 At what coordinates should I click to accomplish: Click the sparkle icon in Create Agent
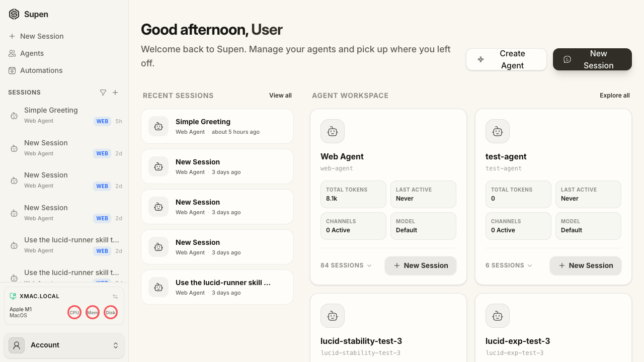[x=480, y=59]
